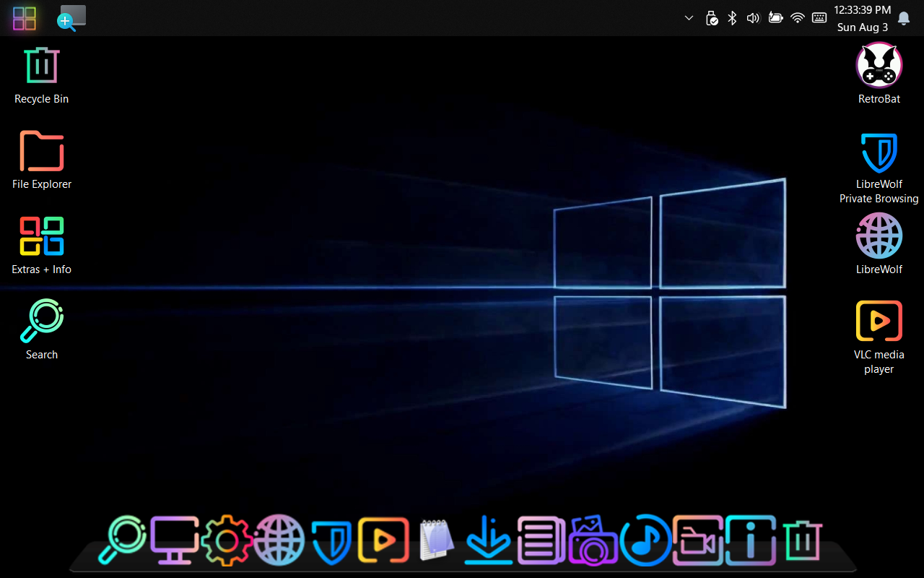
Task: Open the Start menu button
Action: (x=25, y=18)
